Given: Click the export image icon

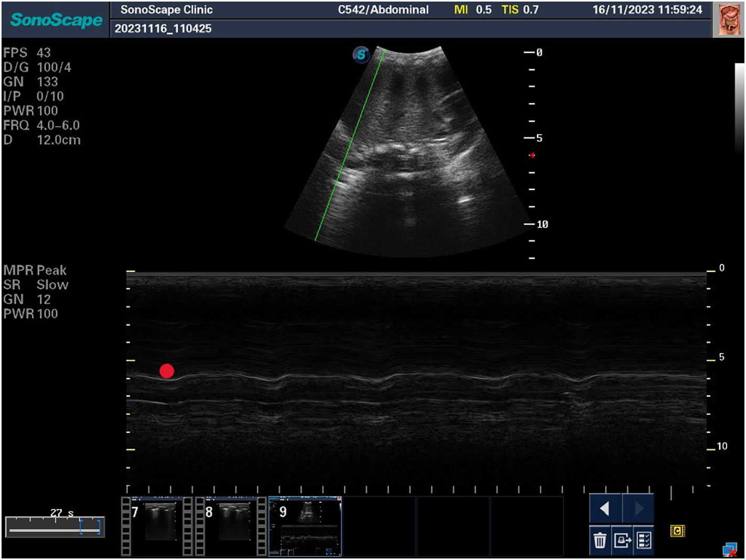Looking at the screenshot, I should (x=622, y=540).
